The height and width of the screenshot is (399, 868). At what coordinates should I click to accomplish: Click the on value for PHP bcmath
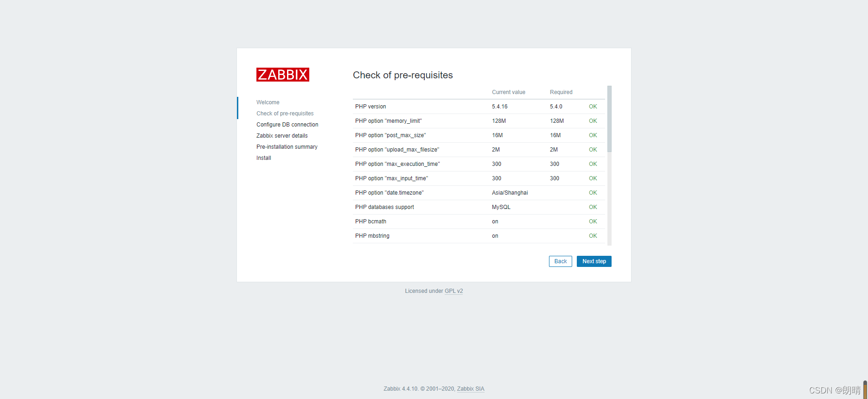coord(495,222)
